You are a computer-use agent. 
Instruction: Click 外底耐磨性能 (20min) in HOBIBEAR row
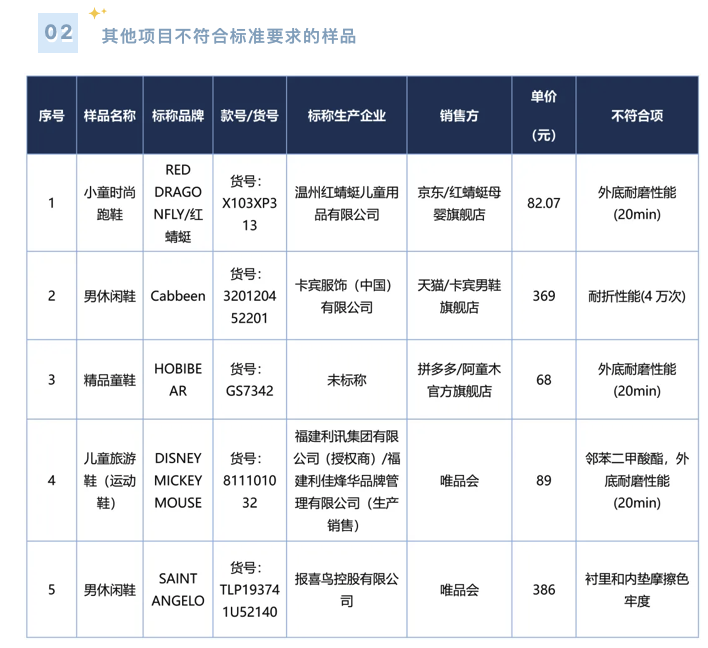click(637, 380)
